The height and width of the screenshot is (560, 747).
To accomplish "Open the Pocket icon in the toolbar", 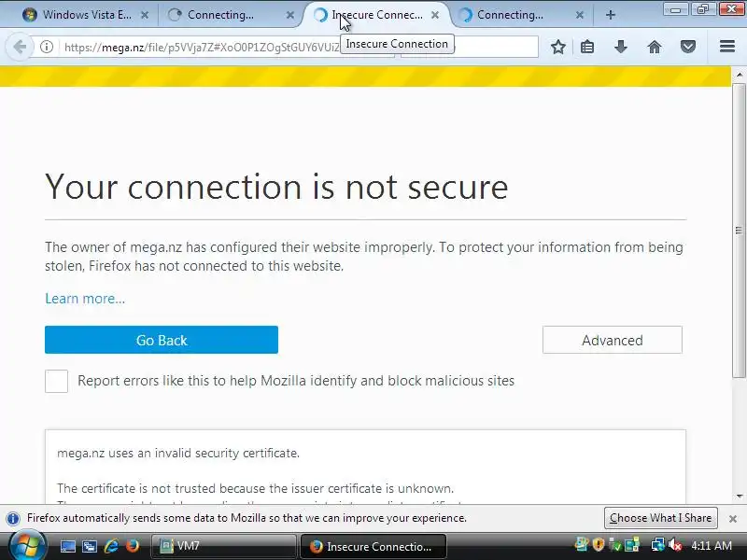I will [688, 47].
